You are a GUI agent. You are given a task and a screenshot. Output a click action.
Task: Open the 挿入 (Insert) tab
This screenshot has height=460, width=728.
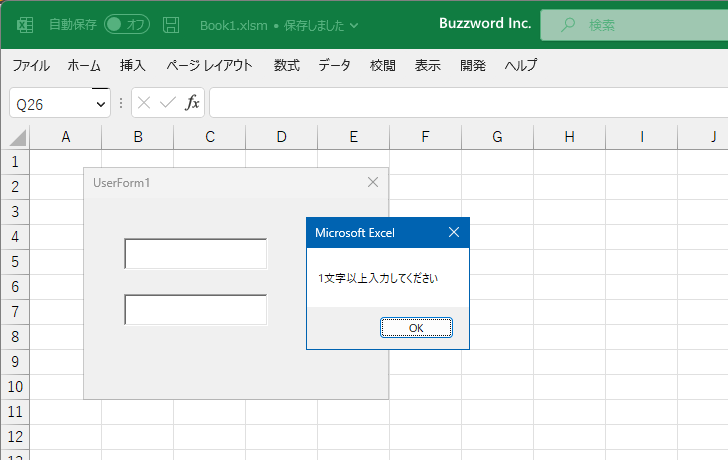tap(133, 65)
